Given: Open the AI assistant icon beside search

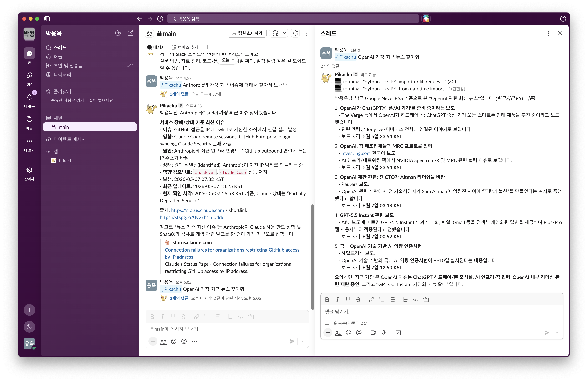Looking at the screenshot, I should point(426,19).
